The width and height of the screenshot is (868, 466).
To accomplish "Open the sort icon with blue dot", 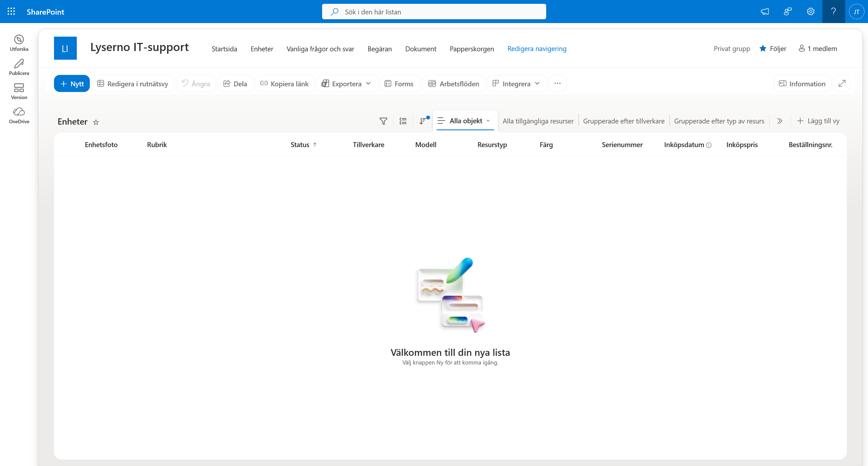I will point(423,121).
